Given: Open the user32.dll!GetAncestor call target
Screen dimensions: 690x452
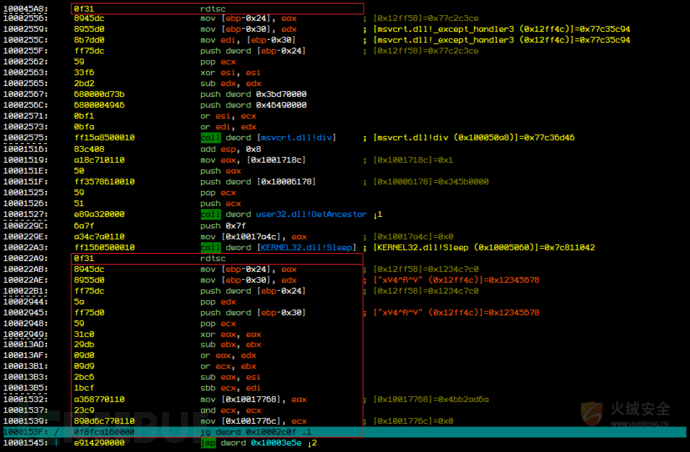Looking at the screenshot, I should [x=311, y=214].
